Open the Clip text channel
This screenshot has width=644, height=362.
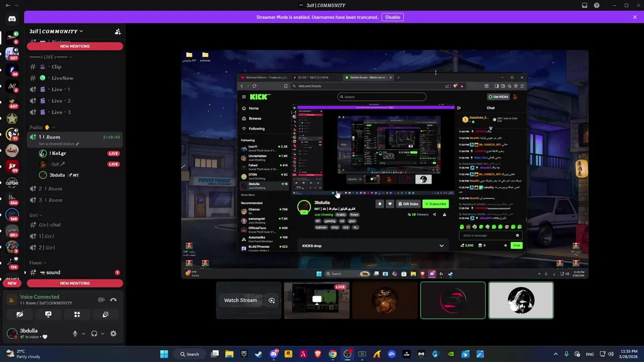pos(75,66)
